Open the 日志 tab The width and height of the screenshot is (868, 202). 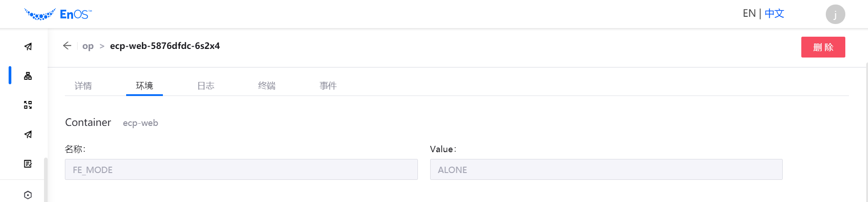click(206, 86)
